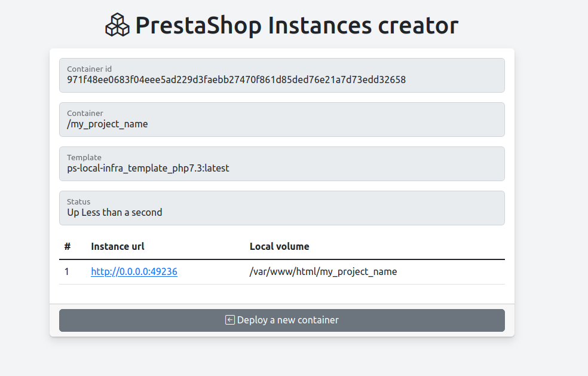Screen dimensions: 588x376
Task: Select the /var/www/html/my_project_name volume path
Action: coord(323,271)
